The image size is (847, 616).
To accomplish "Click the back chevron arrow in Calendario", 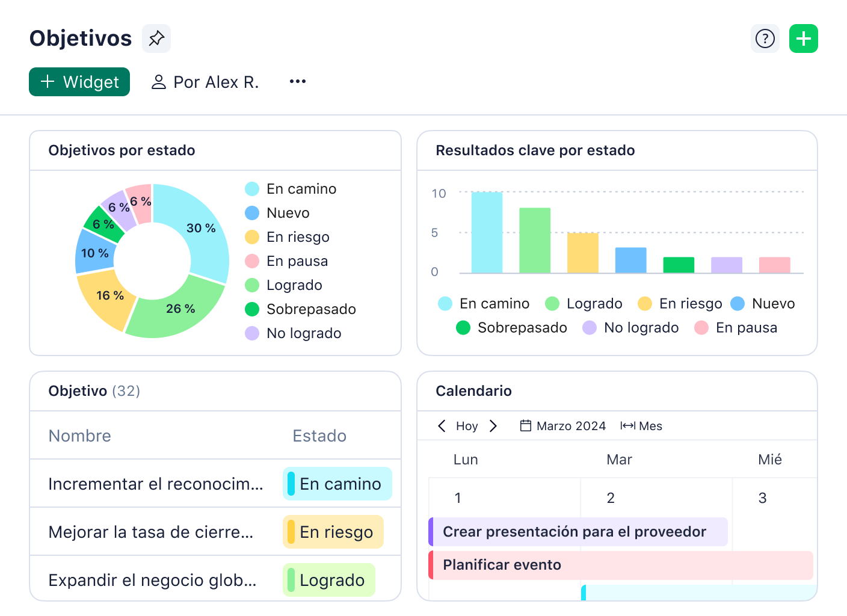I will (x=442, y=426).
